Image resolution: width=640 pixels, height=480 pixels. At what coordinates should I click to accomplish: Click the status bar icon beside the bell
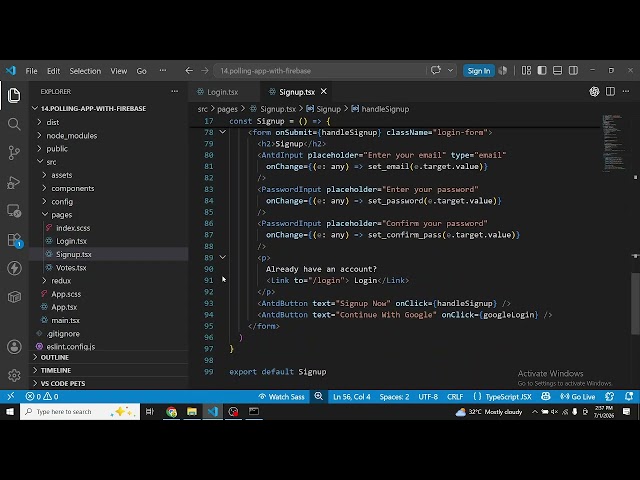610,396
